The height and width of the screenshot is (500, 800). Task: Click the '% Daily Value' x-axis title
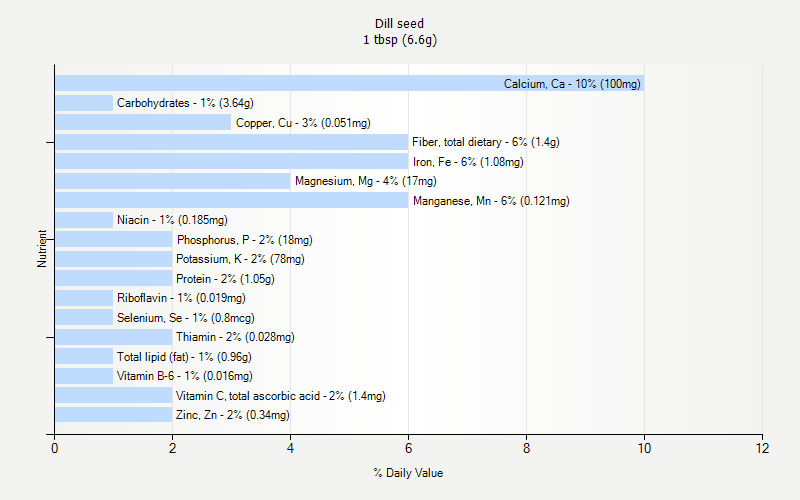408,473
